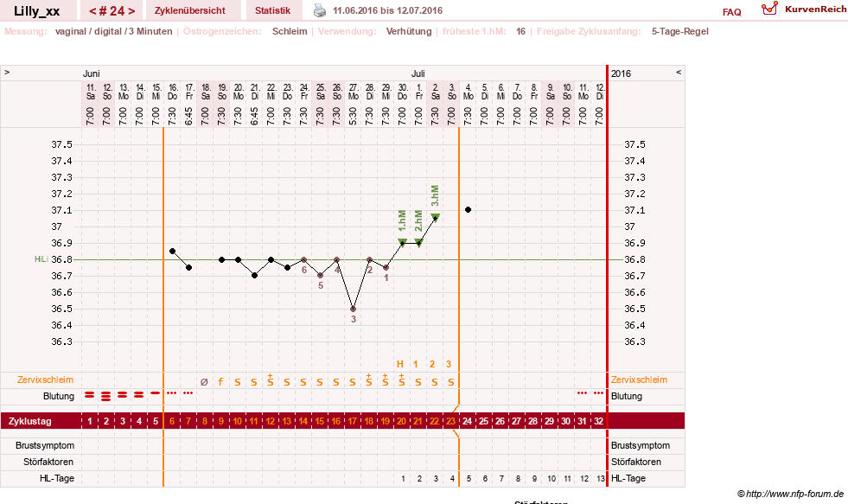The image size is (848, 504).
Task: Click HL-Tage value 13
Action: click(600, 479)
